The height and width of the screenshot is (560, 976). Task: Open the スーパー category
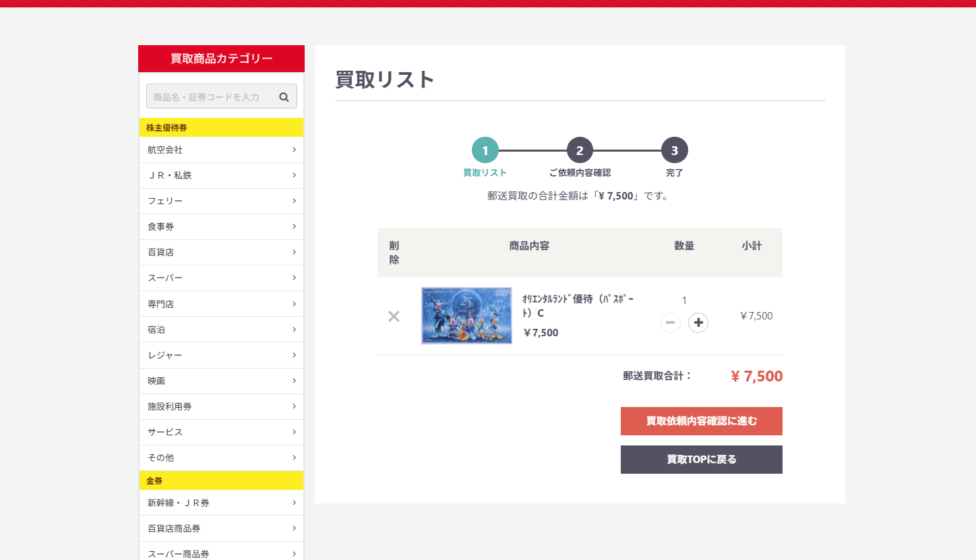point(222,278)
